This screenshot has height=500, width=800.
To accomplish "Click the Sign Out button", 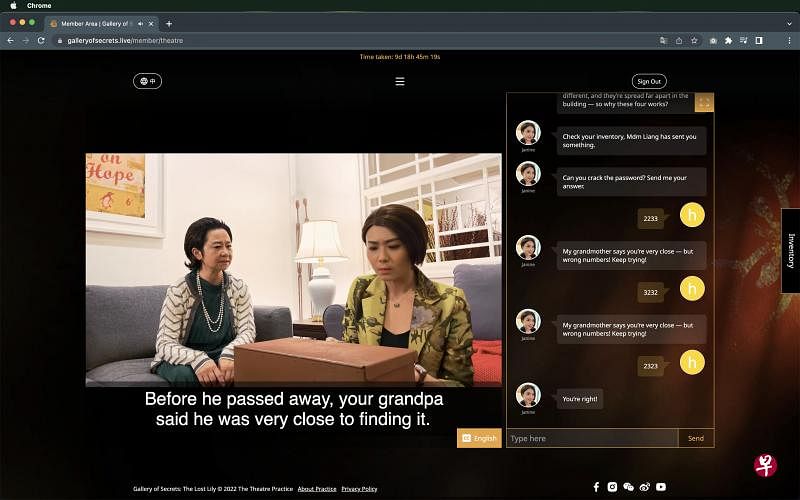I will (x=649, y=81).
